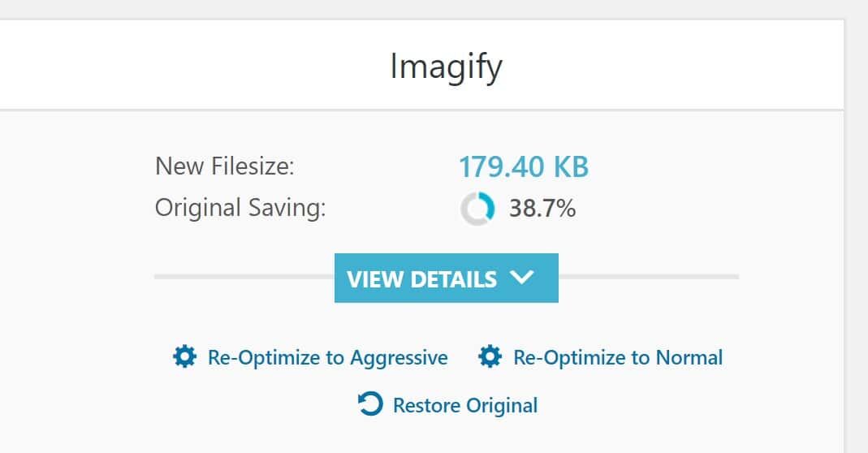Image resolution: width=868 pixels, height=453 pixels.
Task: Click the donut chart saving indicator
Action: pos(477,209)
